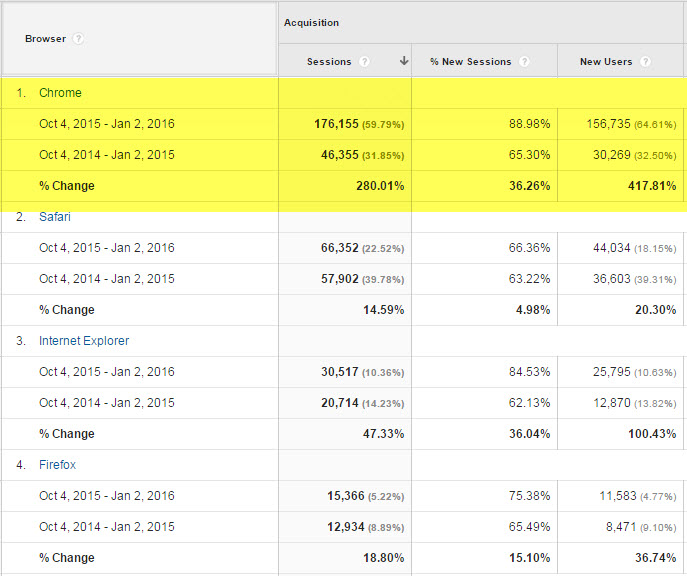687x576 pixels.
Task: Select Firefox sessions value 15,366
Action: coord(346,496)
